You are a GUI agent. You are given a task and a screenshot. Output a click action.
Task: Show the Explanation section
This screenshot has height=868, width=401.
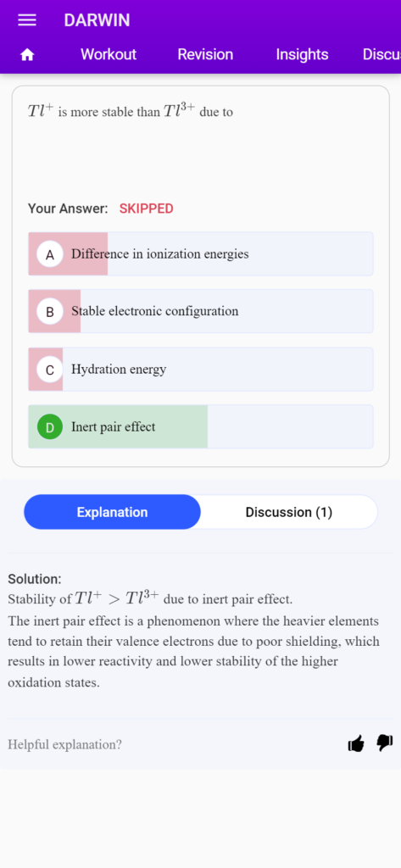point(113,512)
